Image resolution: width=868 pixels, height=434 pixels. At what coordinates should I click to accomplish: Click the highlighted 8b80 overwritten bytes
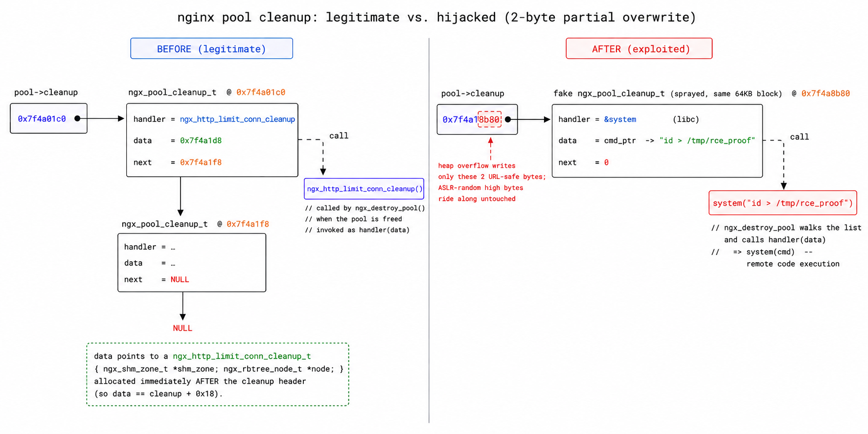(489, 119)
